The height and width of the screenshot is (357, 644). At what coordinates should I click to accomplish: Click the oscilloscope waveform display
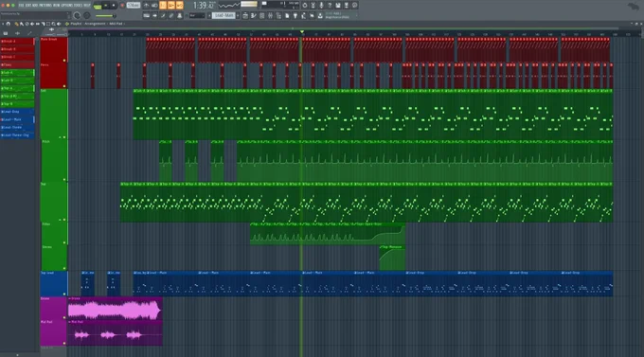click(x=229, y=5)
